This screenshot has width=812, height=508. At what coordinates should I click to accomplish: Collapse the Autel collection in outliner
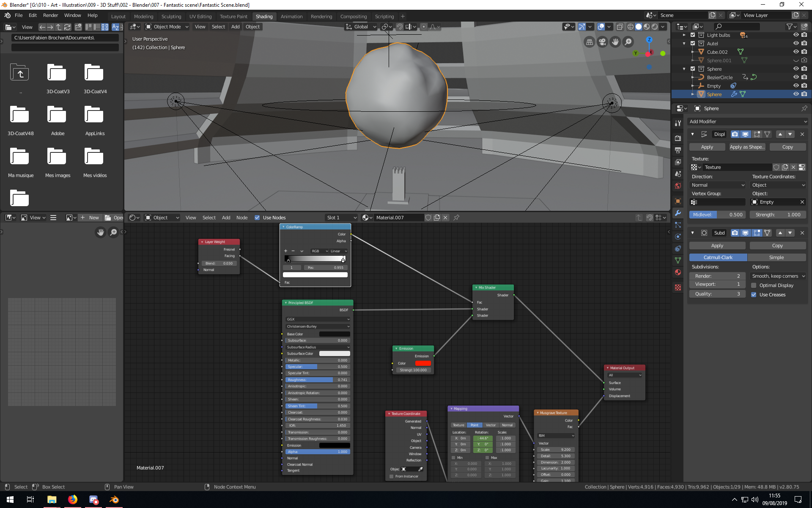684,44
